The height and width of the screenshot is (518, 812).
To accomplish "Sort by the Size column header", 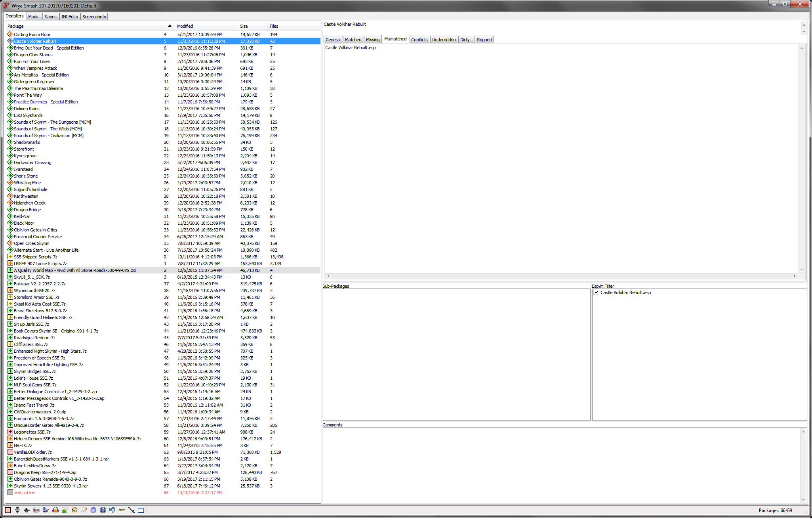I will (x=253, y=26).
